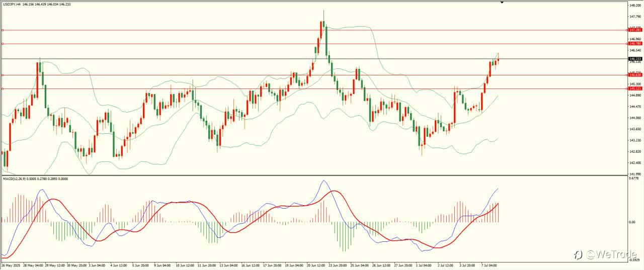This screenshot has height=270, width=644.
Task: Click the 144.470 price scale value
Action: [634, 107]
